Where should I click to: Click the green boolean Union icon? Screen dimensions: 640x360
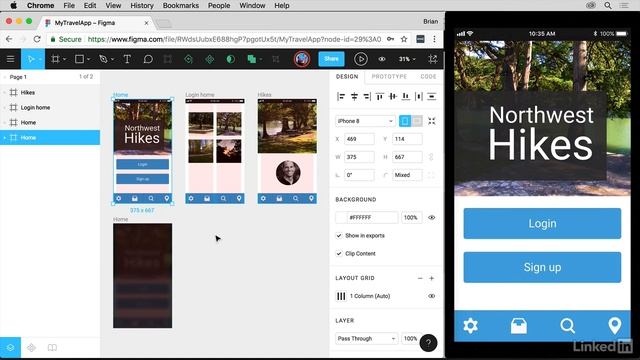click(x=251, y=59)
